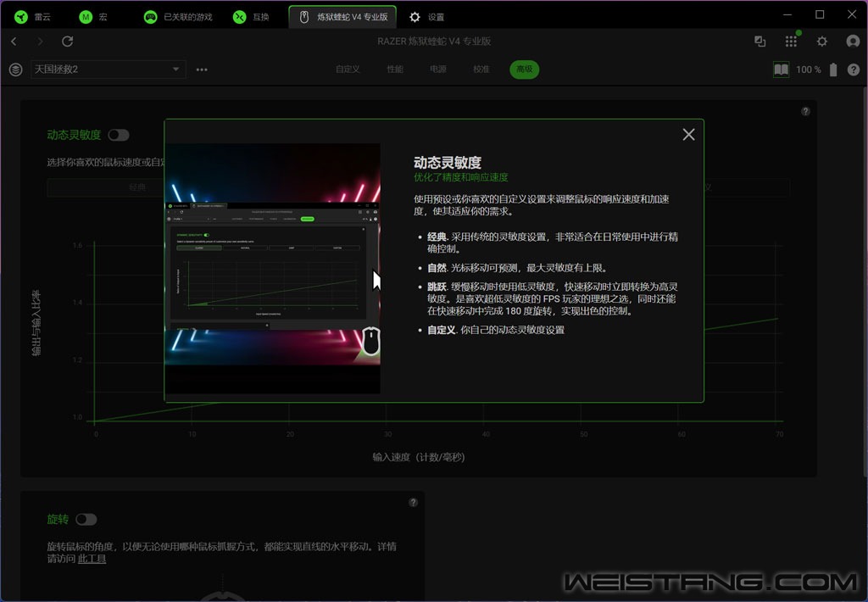Follow the 此工具 link

pyautogui.click(x=92, y=559)
